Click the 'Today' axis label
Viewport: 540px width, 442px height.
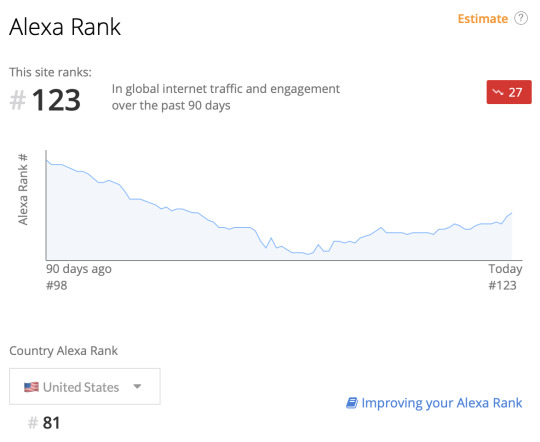click(x=505, y=269)
